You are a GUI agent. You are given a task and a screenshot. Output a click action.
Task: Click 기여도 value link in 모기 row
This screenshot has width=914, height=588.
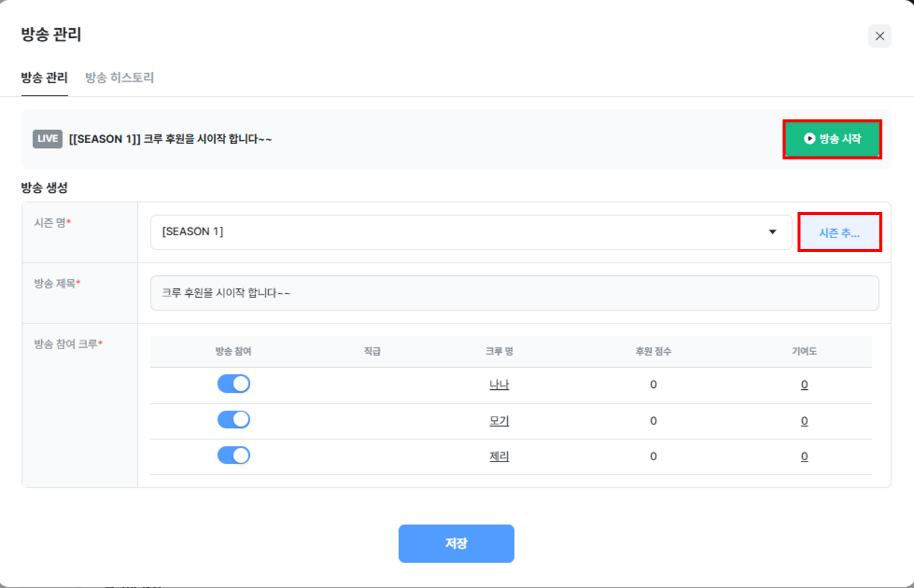pyautogui.click(x=804, y=421)
